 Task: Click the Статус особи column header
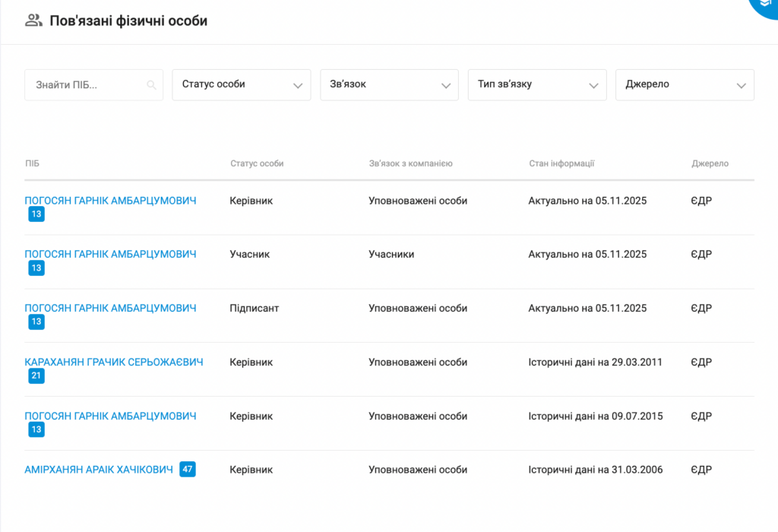[x=257, y=163]
